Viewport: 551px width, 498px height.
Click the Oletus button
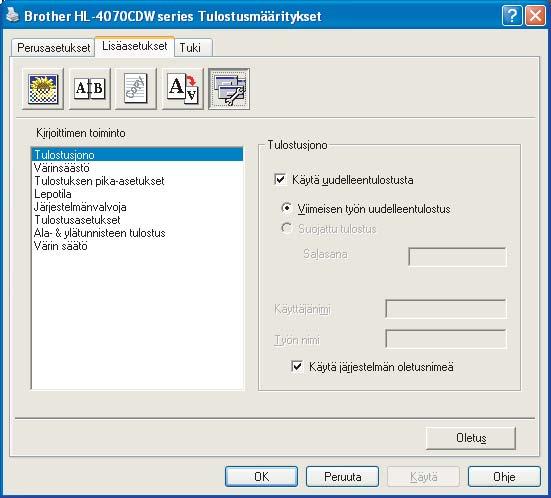point(471,438)
